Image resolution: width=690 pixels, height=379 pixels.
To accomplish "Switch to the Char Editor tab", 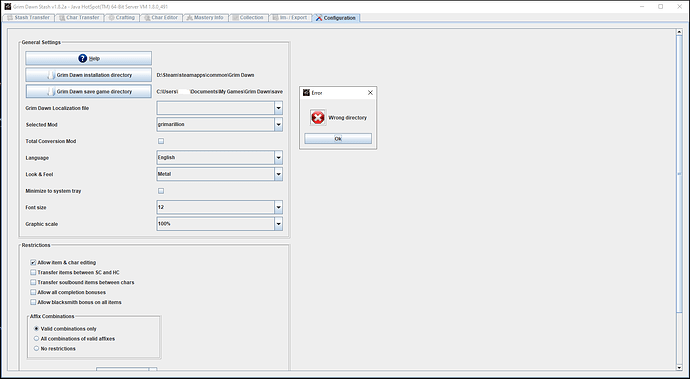I will (x=161, y=18).
